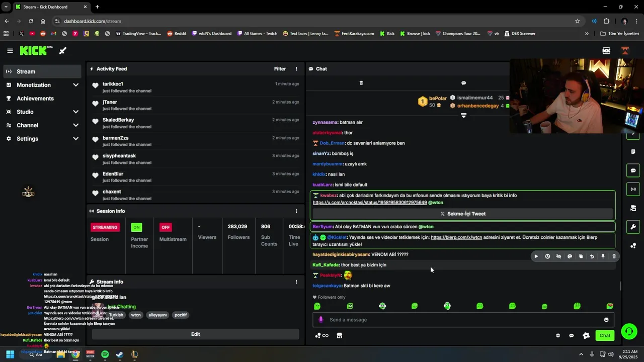644x362 pixels.
Task: Open the blerp.com/x/wtcn link in chat
Action: point(456,237)
